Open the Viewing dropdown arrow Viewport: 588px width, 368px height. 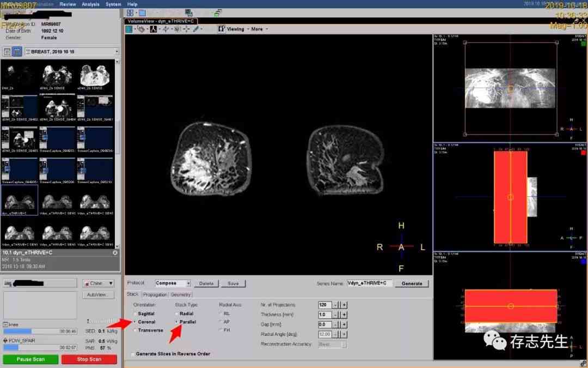coord(248,29)
